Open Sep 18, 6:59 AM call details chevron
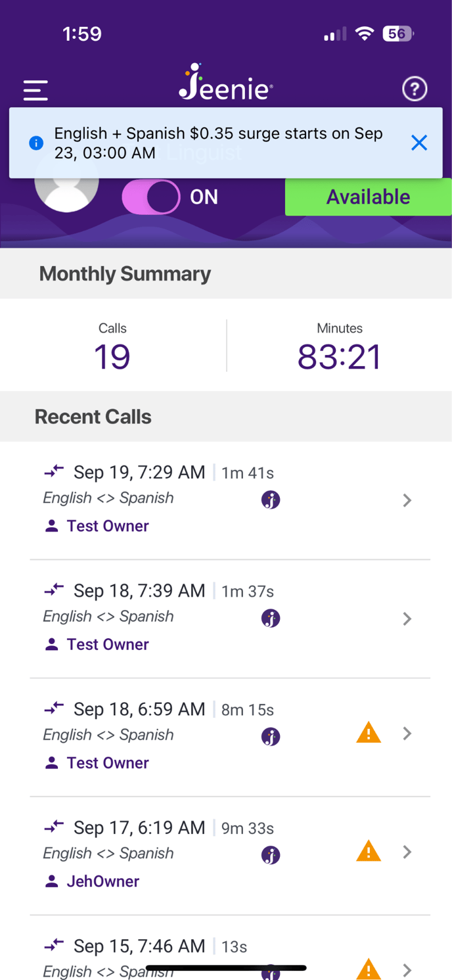The height and width of the screenshot is (980, 452). (407, 734)
